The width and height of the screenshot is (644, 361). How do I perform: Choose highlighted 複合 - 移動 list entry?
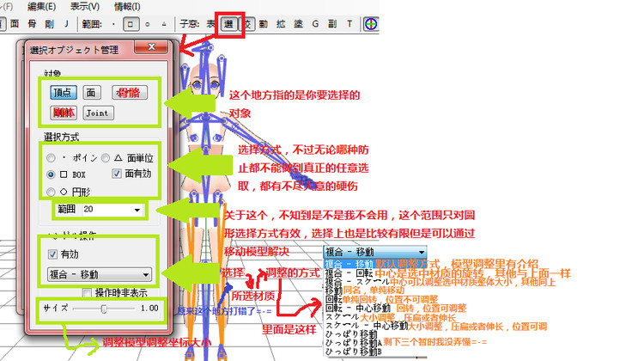[349, 264]
